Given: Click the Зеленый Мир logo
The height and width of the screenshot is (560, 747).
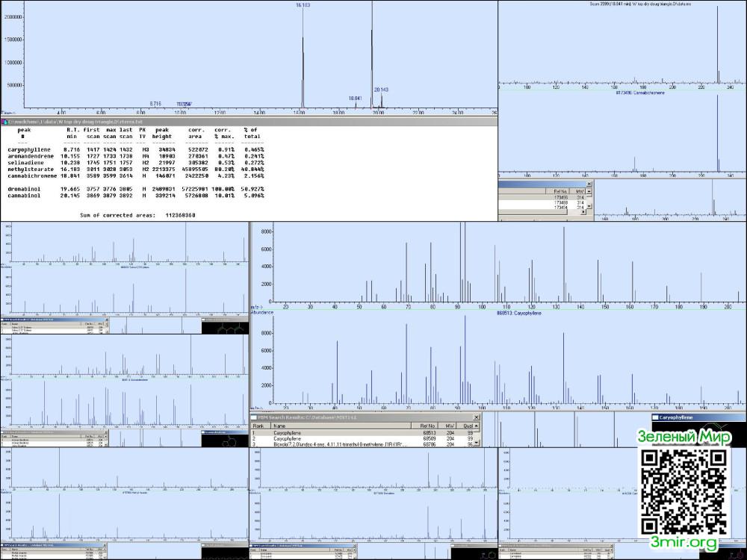Looking at the screenshot, I should (x=684, y=437).
